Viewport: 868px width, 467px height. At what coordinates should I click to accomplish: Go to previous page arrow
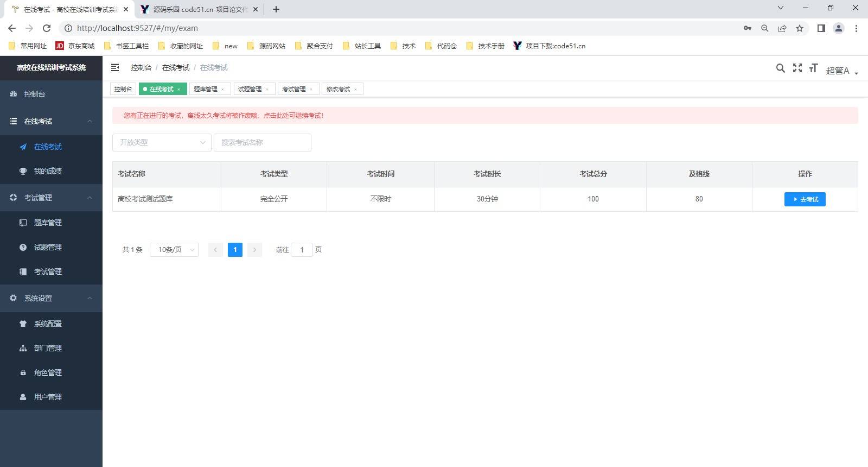215,250
